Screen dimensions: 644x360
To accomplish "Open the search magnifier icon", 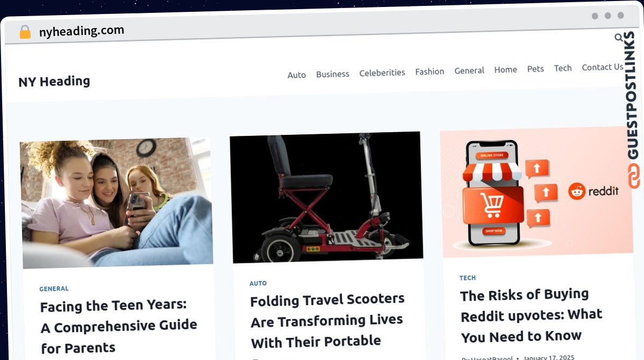I will (619, 38).
